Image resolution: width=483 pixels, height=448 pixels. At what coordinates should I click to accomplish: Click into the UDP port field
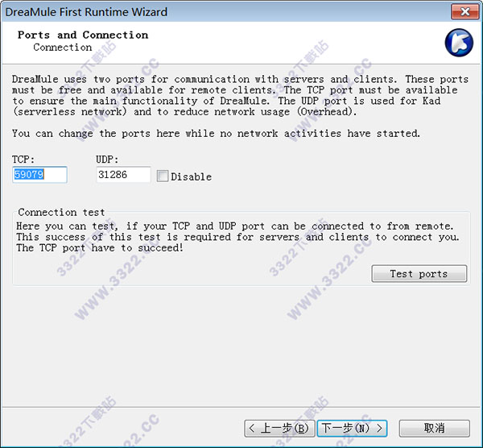123,175
